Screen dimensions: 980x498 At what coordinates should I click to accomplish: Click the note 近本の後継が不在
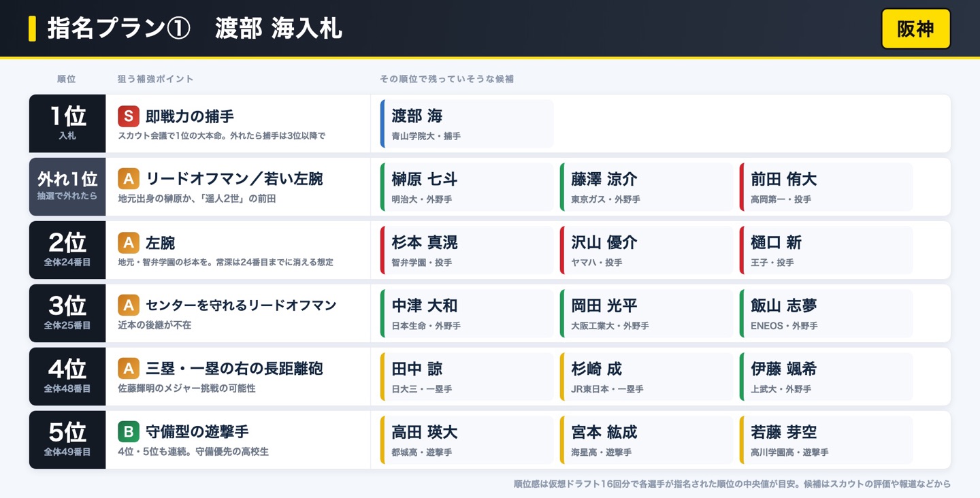154,325
